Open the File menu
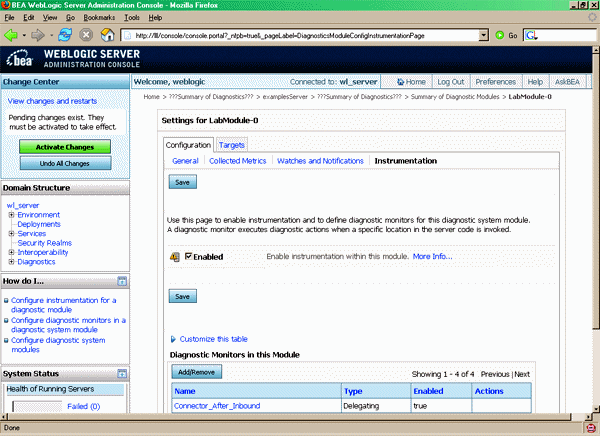 9,18
